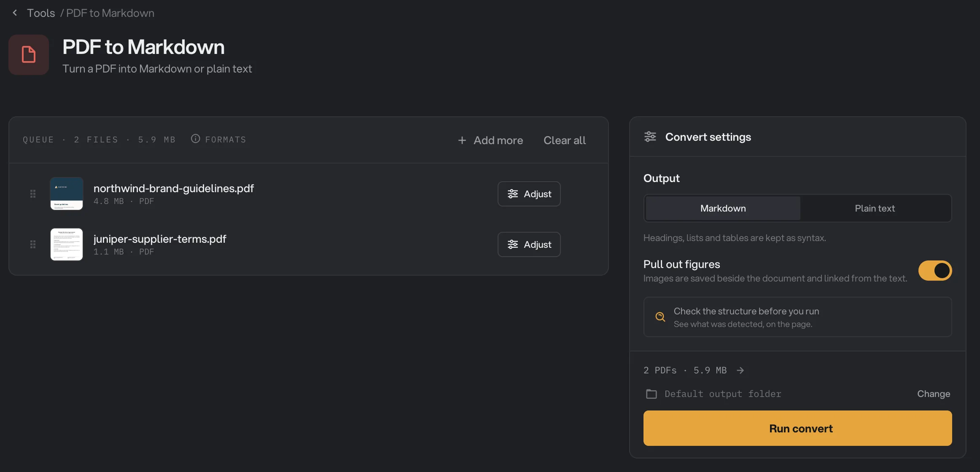Image resolution: width=980 pixels, height=472 pixels.
Task: Toggle off Pull out figures
Action: coord(935,271)
